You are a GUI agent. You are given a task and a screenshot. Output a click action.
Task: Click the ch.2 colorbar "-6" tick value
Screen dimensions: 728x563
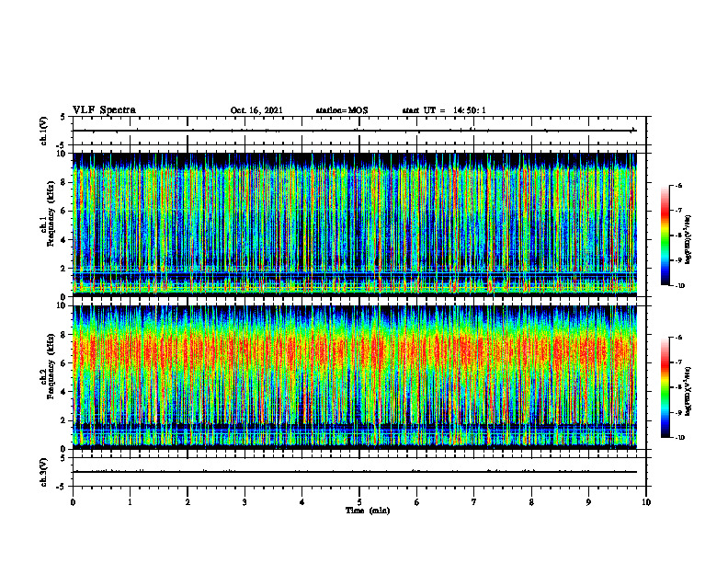[x=678, y=338]
